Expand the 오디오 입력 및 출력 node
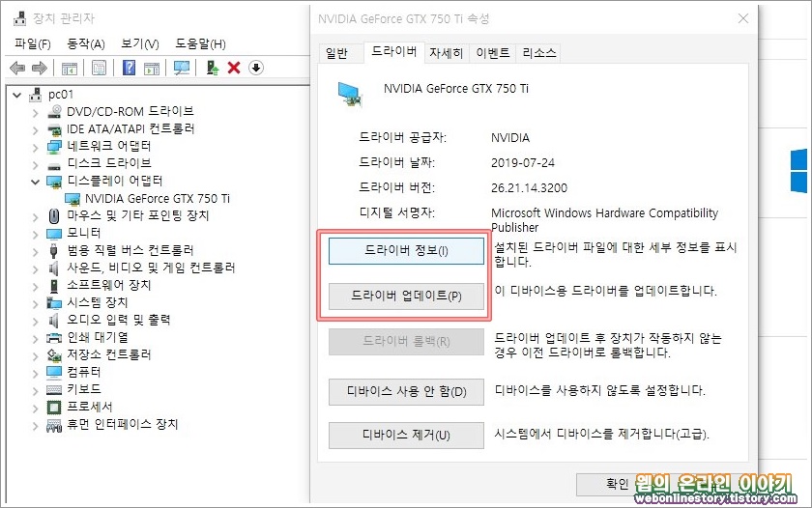Image resolution: width=812 pixels, height=508 pixels. pyautogui.click(x=35, y=322)
